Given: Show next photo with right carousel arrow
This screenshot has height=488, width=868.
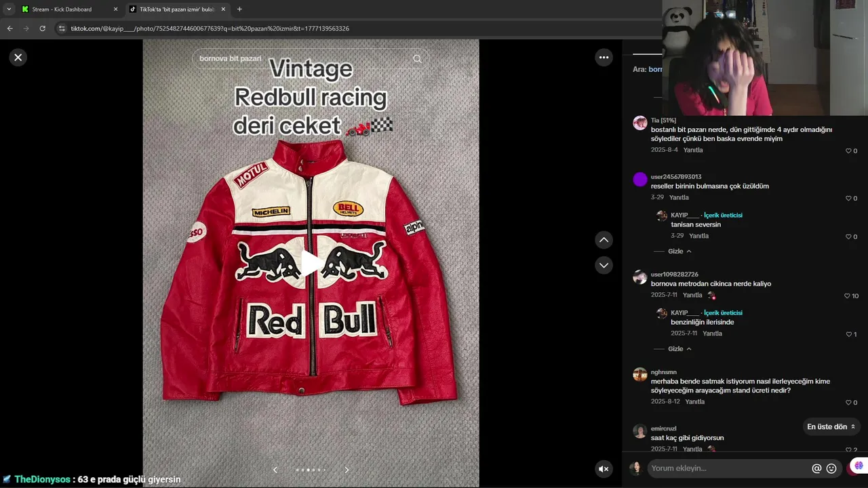Looking at the screenshot, I should [x=347, y=470].
